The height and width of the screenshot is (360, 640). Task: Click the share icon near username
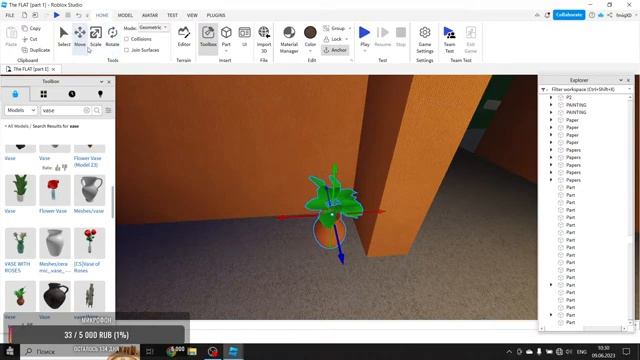point(610,15)
